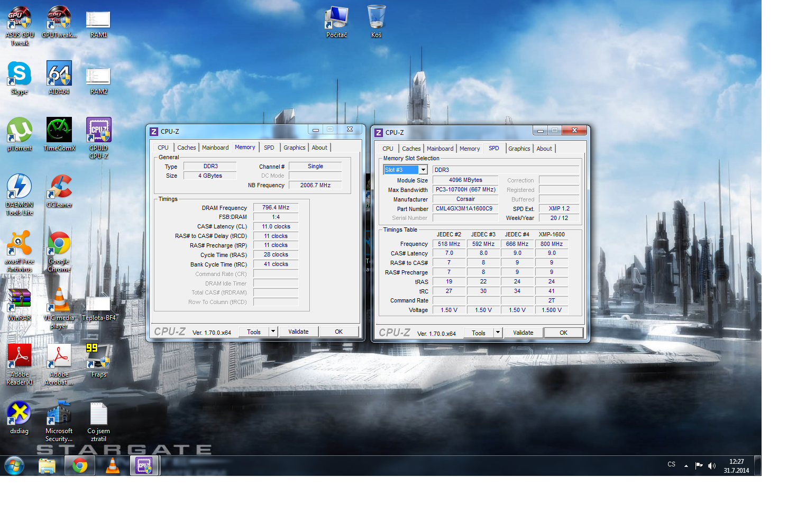Open the Koš recycle bin icon
Image resolution: width=806 pixels, height=532 pixels.
(x=376, y=18)
